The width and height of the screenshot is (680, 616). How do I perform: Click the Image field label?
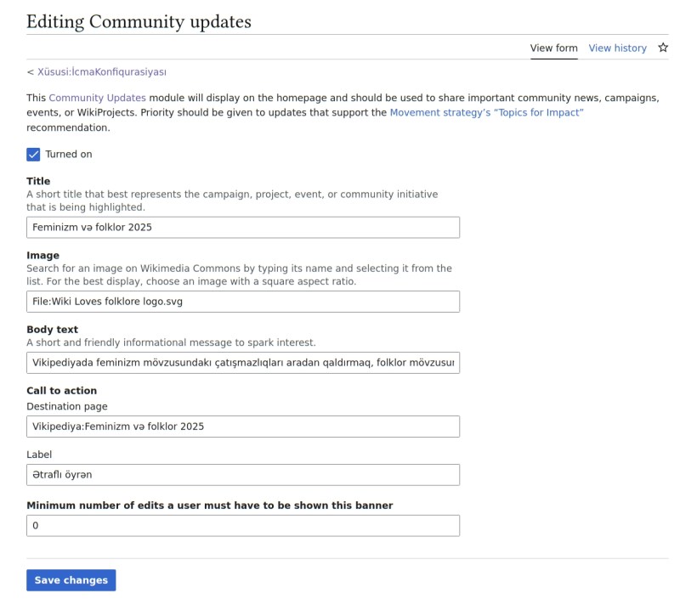point(43,256)
